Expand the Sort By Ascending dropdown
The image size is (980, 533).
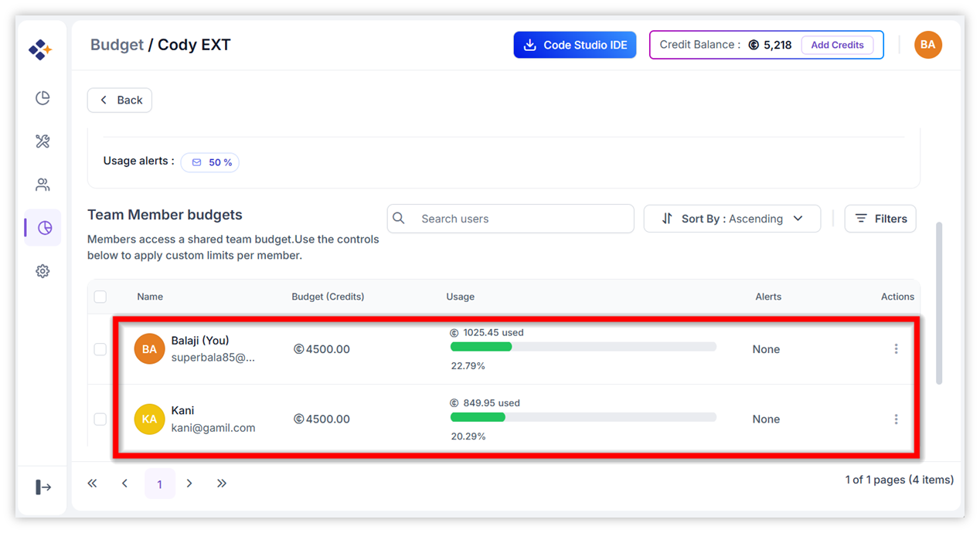732,219
